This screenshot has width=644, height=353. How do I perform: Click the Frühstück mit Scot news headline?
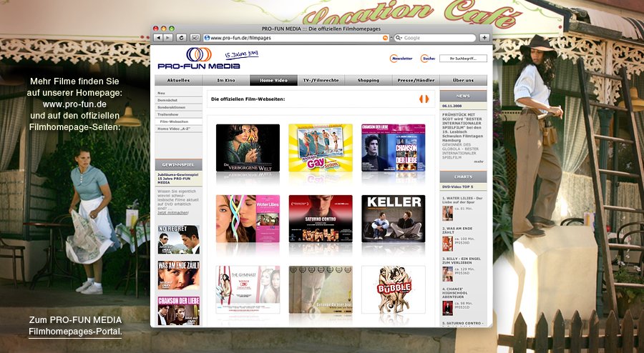pos(462,127)
